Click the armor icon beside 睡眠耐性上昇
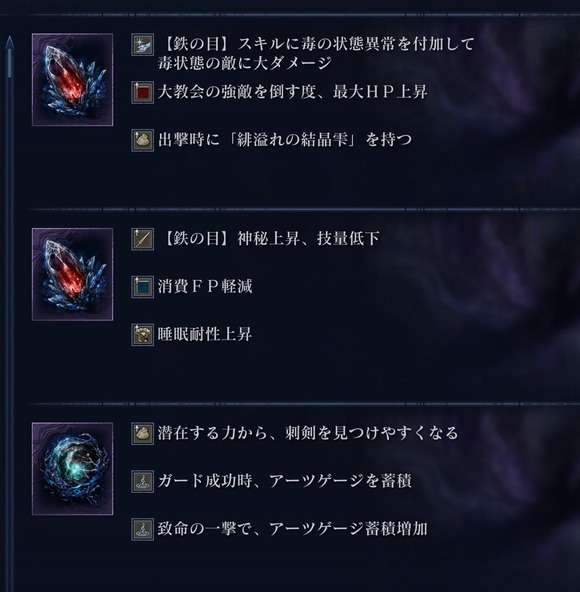The width and height of the screenshot is (580, 592). pyautogui.click(x=142, y=335)
